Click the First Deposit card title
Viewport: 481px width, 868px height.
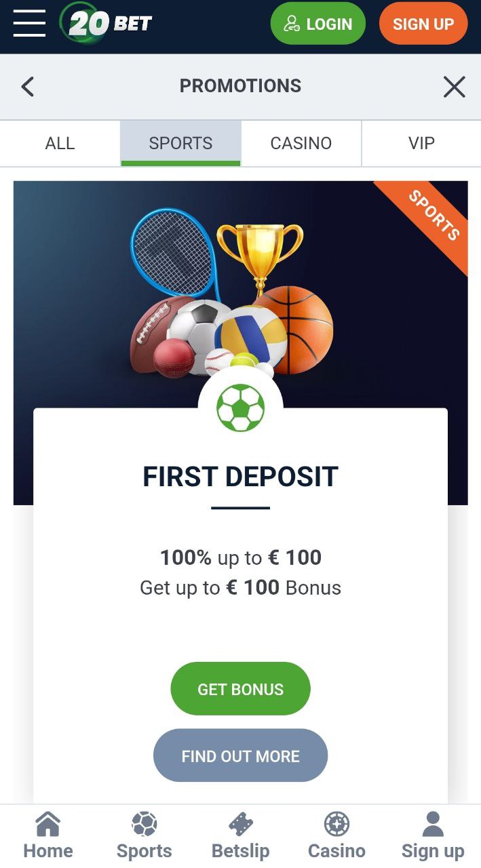240,477
